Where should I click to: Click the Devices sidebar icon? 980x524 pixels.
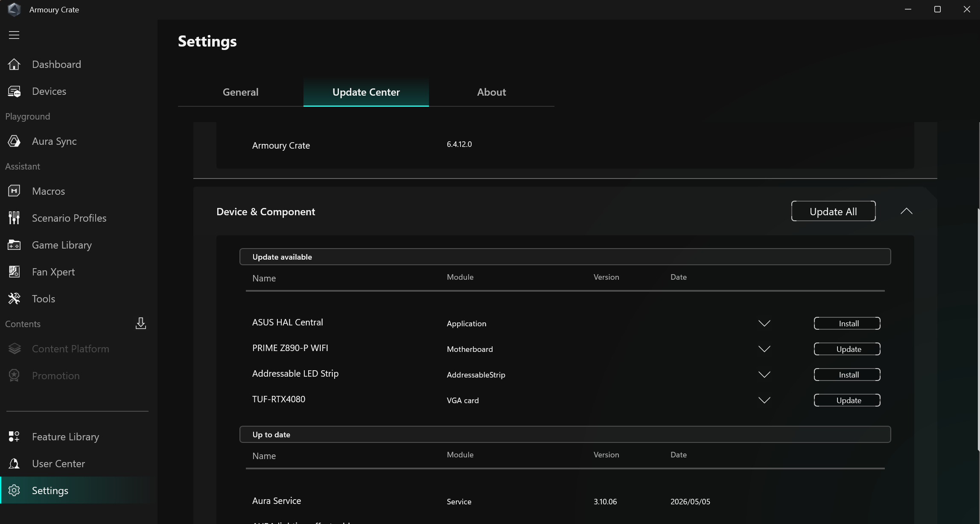(14, 91)
